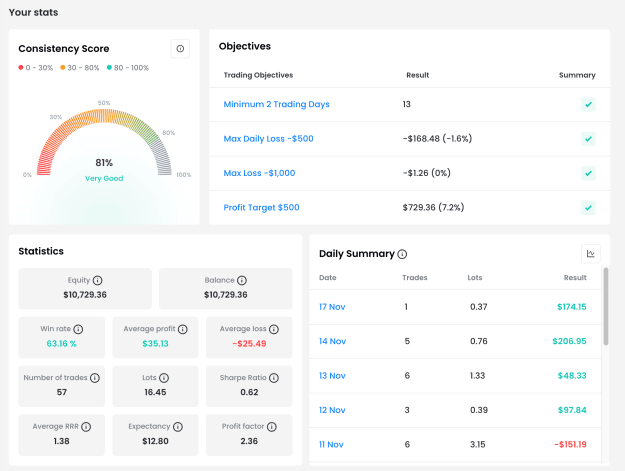Click the 81% consistency gauge value
Image resolution: width=625 pixels, height=471 pixels.
[x=104, y=163]
